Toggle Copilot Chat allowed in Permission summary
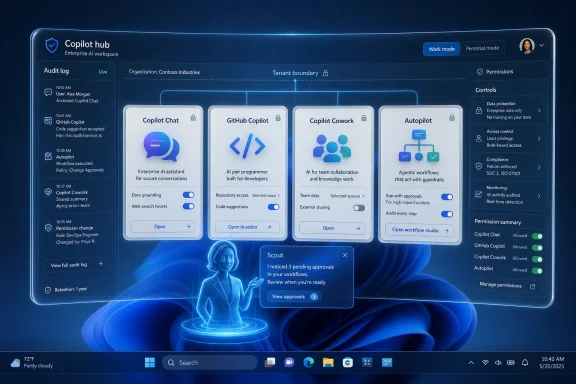 (x=537, y=236)
